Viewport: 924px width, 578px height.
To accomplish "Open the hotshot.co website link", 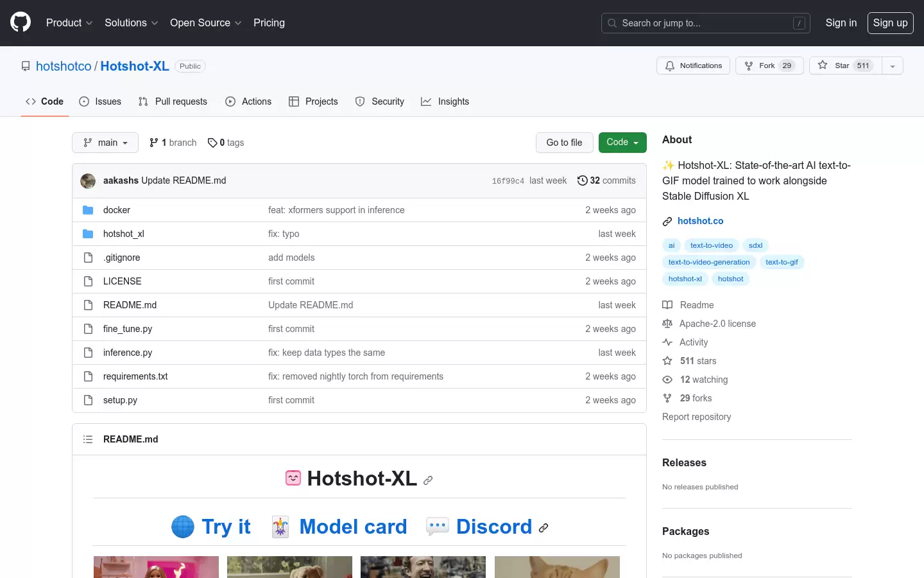I will tap(700, 221).
